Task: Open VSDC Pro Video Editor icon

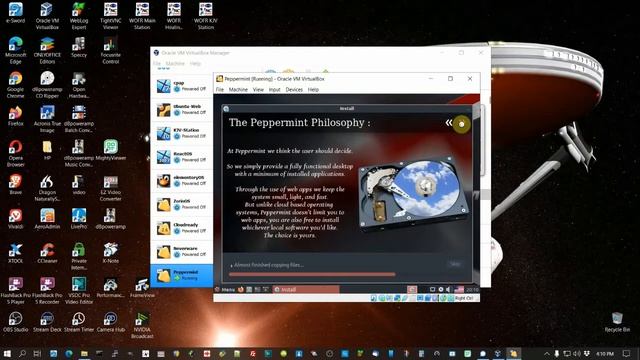Action: pos(79,290)
